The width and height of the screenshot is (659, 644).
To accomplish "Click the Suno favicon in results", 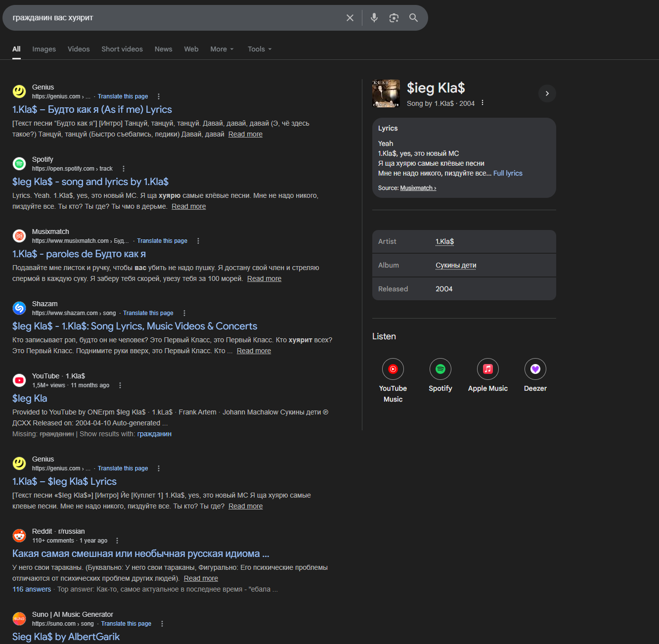I will pyautogui.click(x=19, y=618).
